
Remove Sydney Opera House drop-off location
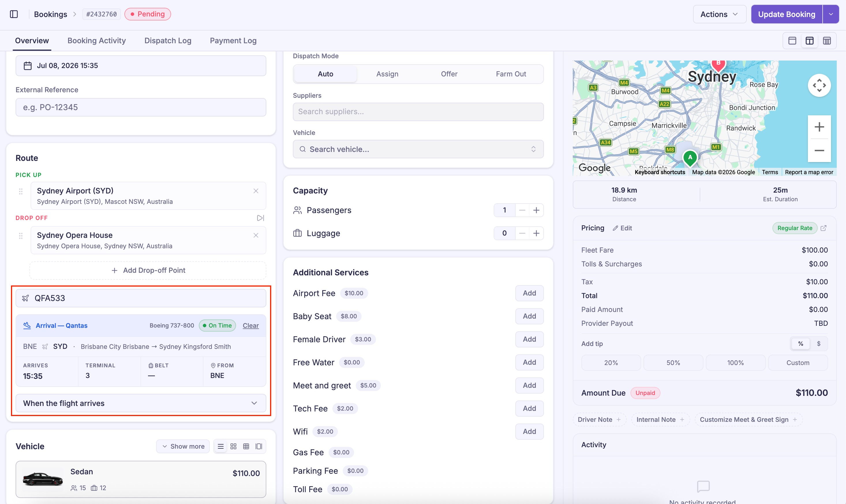[256, 235]
